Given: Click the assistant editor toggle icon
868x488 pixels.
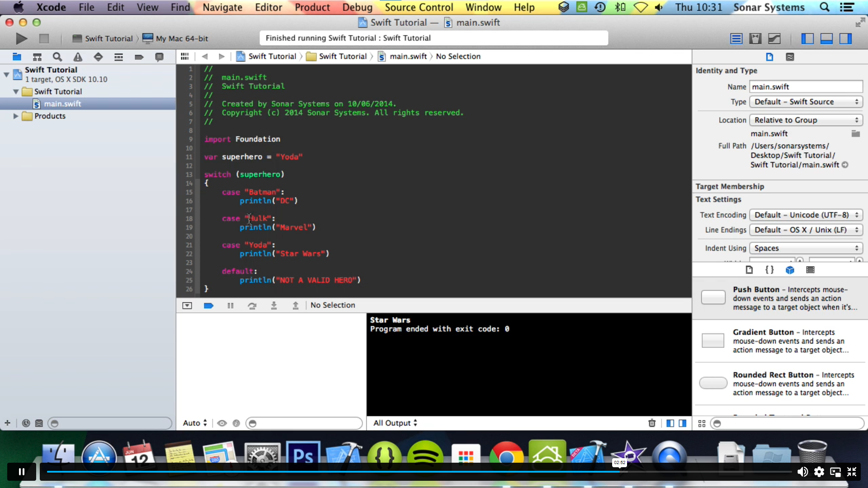Looking at the screenshot, I should click(755, 38).
